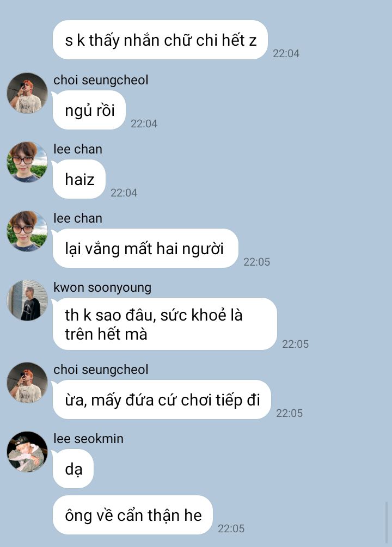The image size is (392, 547).
Task: Open choi seungcheol's avatar beside 'ngủ rồi'
Action: coord(27,93)
